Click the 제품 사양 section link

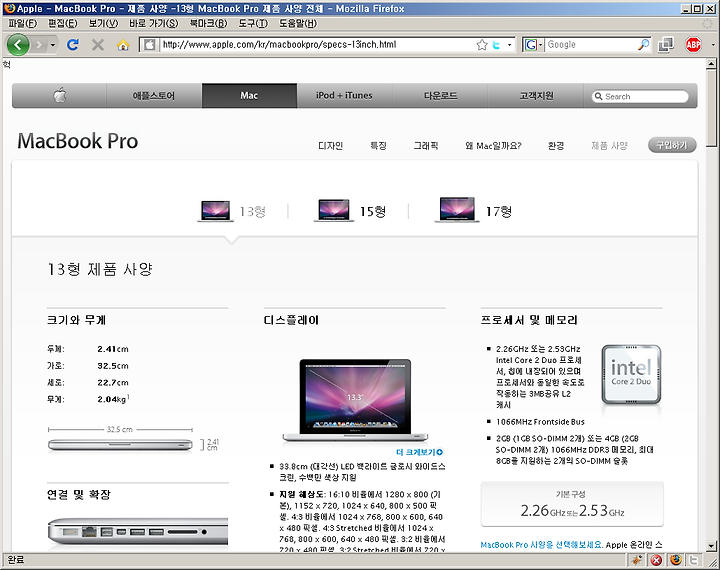[x=609, y=146]
